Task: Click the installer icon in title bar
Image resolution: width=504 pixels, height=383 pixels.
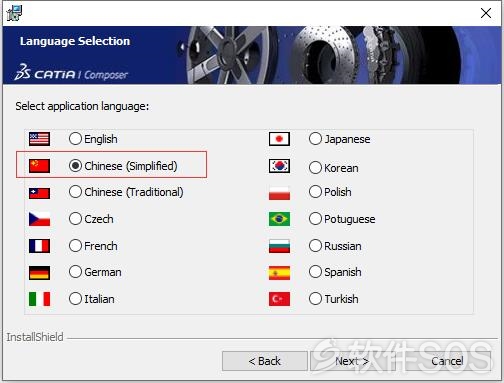Action: (14, 13)
